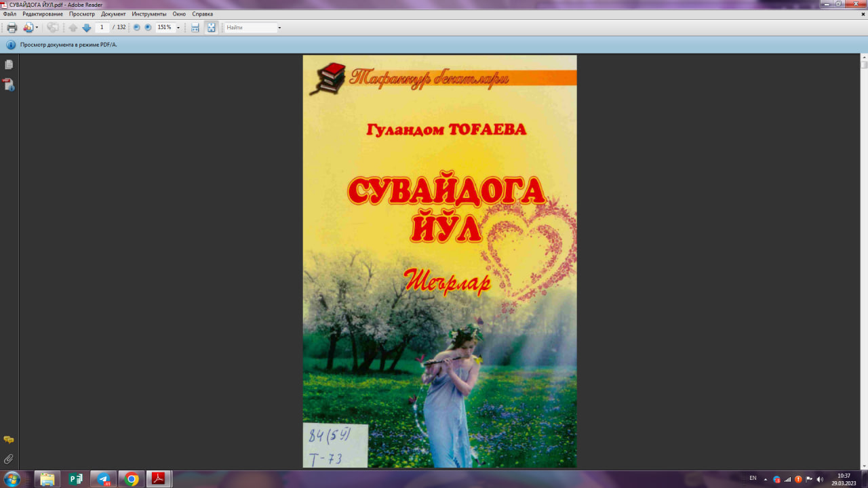
Task: Zoom in with the plus magnifier icon
Action: 149,27
